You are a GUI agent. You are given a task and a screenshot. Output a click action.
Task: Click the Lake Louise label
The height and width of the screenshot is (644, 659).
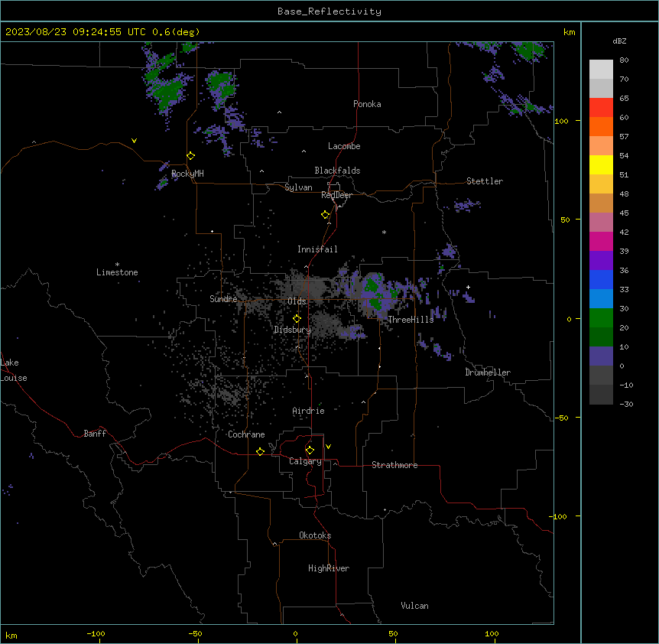(14, 370)
